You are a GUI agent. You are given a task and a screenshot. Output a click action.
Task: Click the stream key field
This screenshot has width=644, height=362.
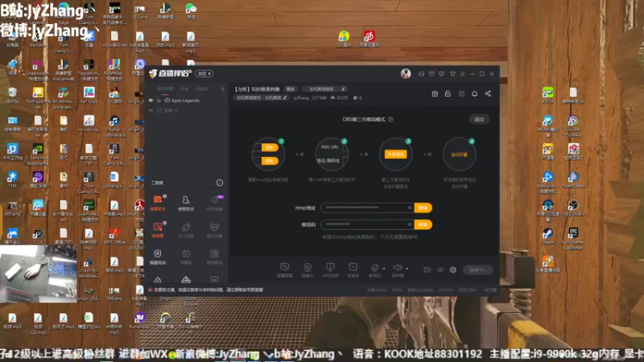(x=367, y=224)
